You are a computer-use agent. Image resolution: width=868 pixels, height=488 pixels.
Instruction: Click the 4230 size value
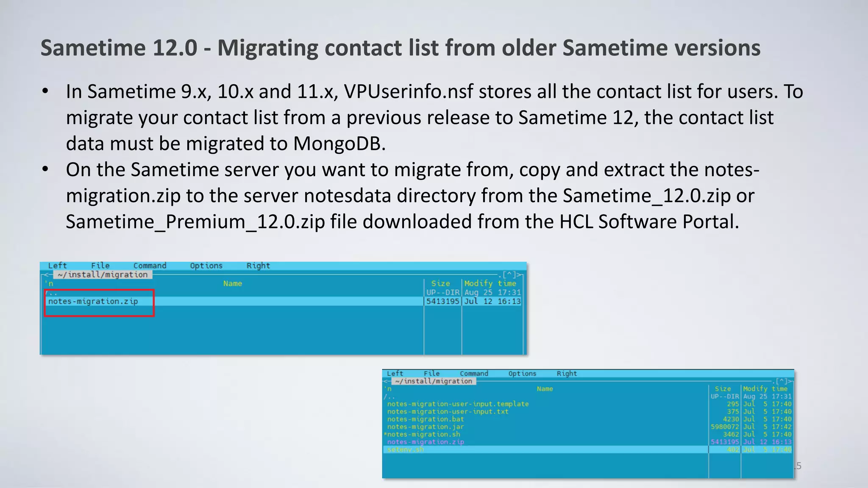click(731, 419)
